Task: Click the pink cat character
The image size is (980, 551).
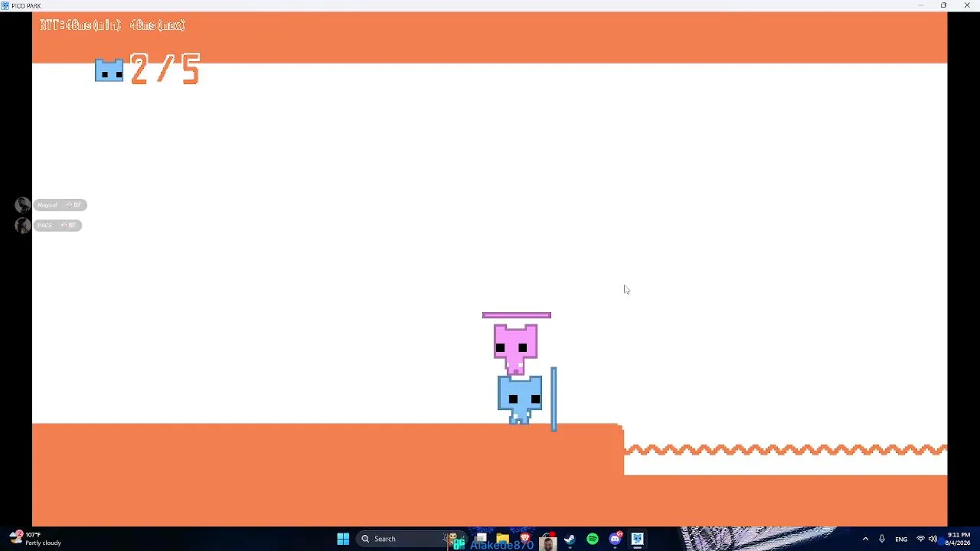Action: pos(515,349)
